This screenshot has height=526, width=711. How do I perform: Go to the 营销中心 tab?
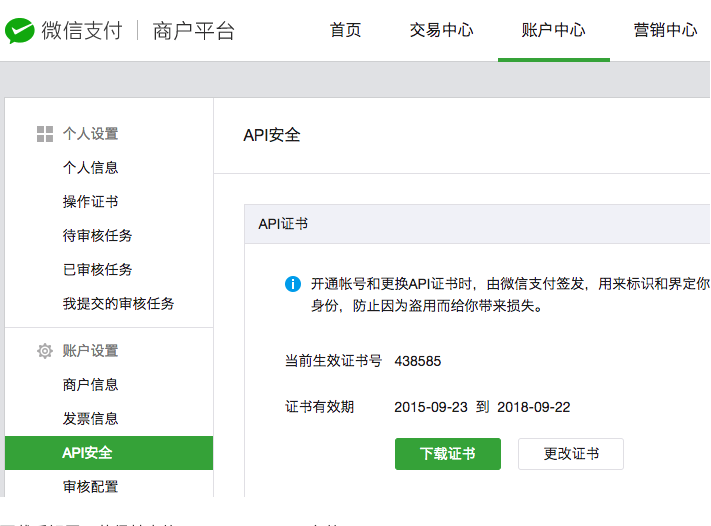click(x=665, y=30)
